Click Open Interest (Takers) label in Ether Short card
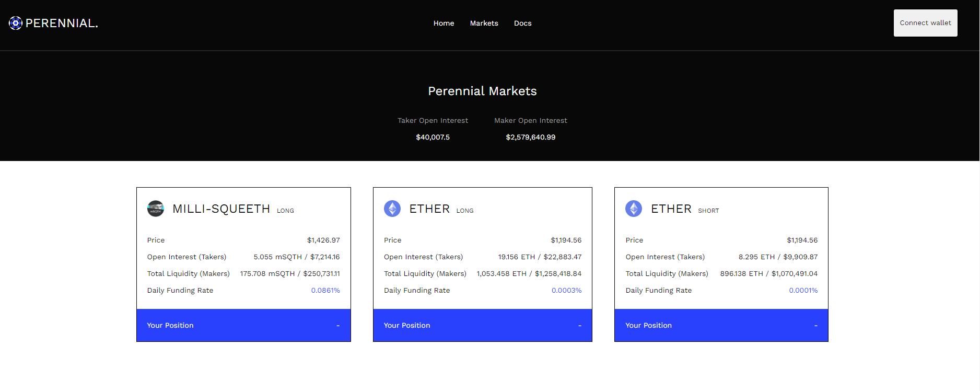The height and width of the screenshot is (391, 980). pyautogui.click(x=665, y=257)
